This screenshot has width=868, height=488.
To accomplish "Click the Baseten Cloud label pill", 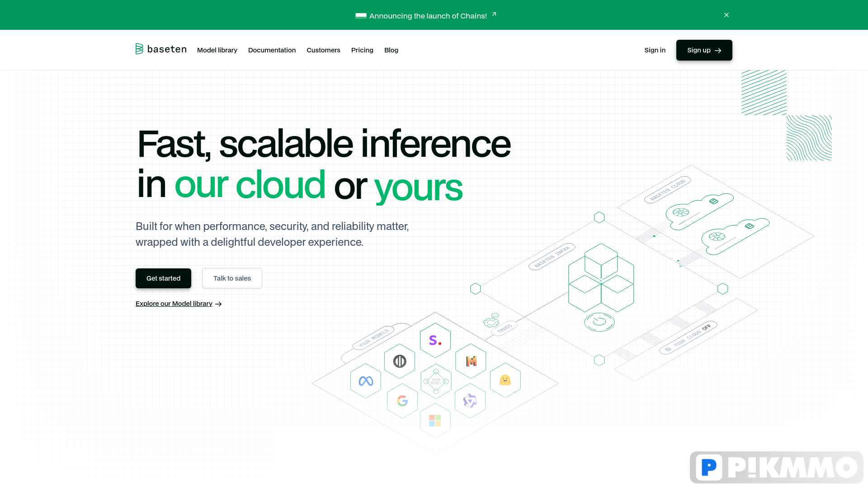I will point(668,190).
